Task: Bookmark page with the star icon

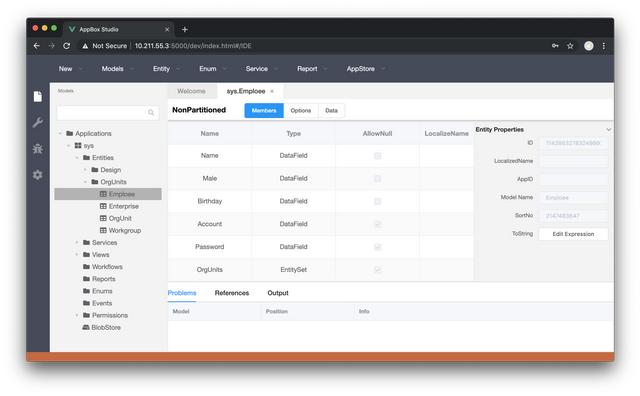Action: pos(570,46)
